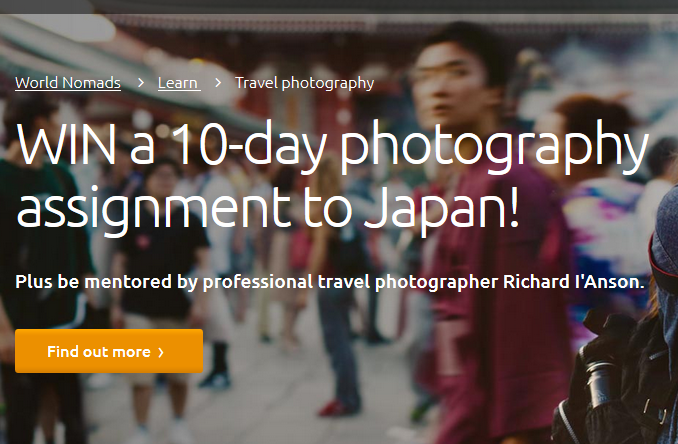Click chevron between World Nomads and Learn
The height and width of the screenshot is (444, 678).
[x=140, y=83]
